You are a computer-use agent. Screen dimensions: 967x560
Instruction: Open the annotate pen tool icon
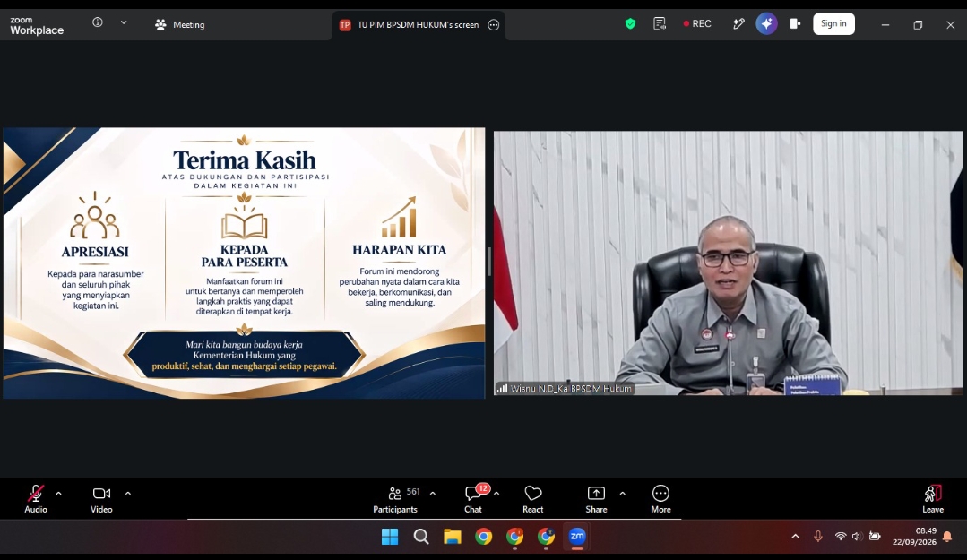pyautogui.click(x=738, y=23)
